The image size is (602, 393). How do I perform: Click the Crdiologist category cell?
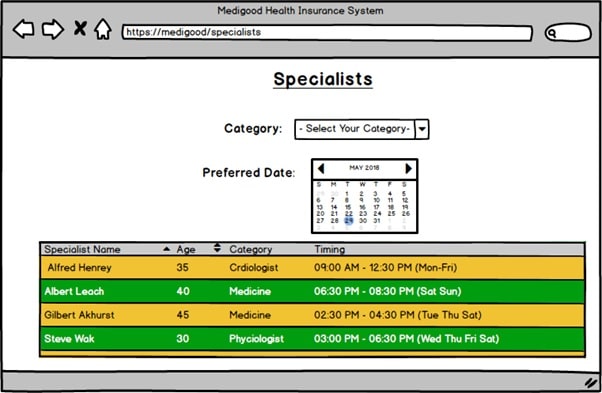point(254,268)
